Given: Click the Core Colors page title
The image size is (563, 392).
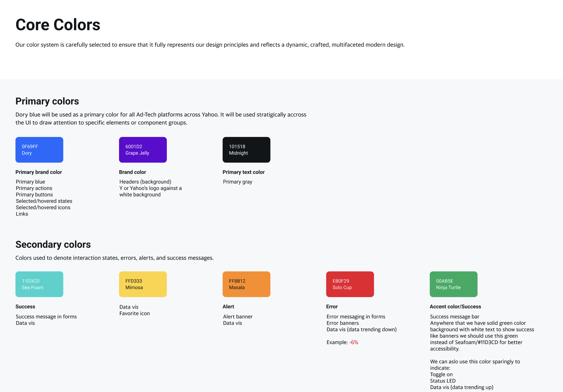Looking at the screenshot, I should pyautogui.click(x=58, y=25).
